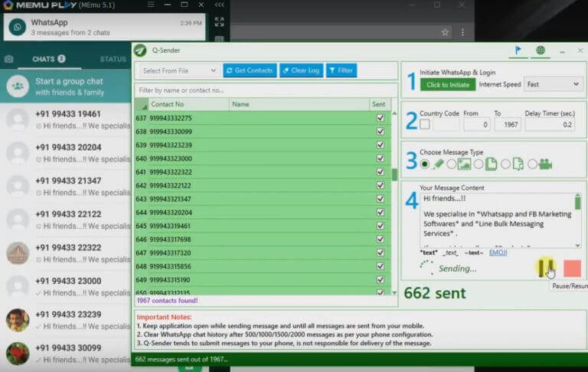The height and width of the screenshot is (372, 588).
Task: Stop sending with the red stop button
Action: coord(572,269)
